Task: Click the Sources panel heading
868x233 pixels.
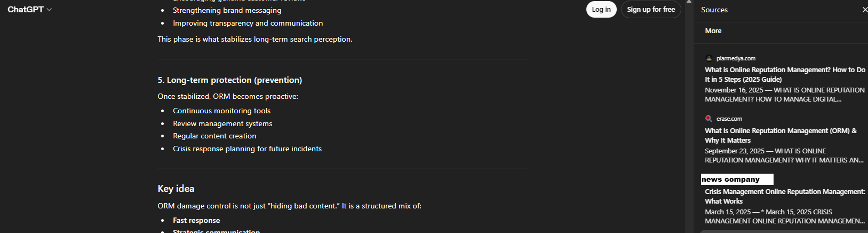Action: point(714,10)
